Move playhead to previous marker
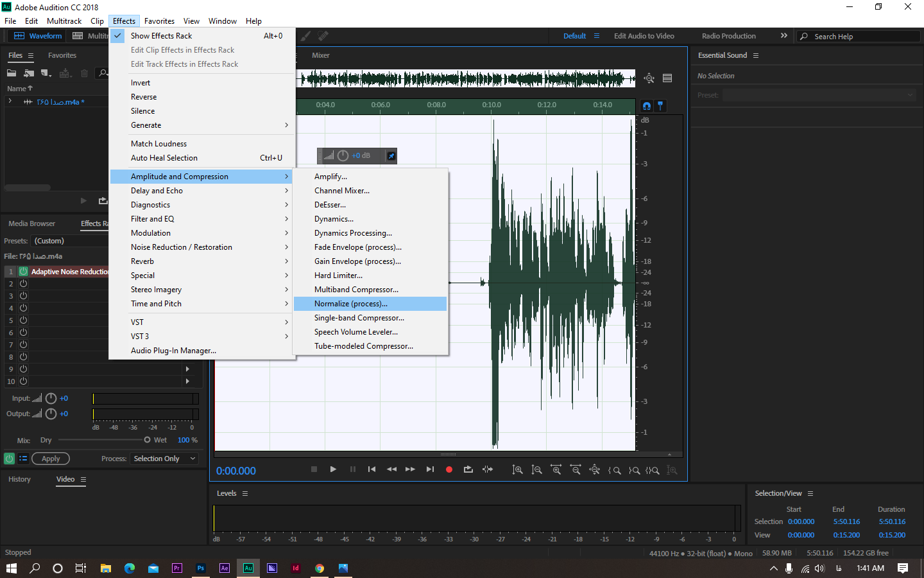The image size is (924, 578). [x=372, y=469]
